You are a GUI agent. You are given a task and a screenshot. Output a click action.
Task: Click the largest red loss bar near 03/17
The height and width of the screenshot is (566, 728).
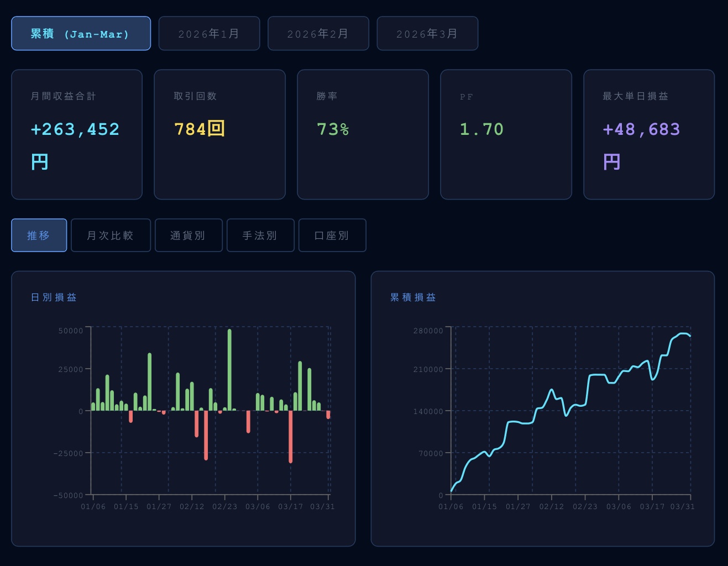[x=291, y=437]
